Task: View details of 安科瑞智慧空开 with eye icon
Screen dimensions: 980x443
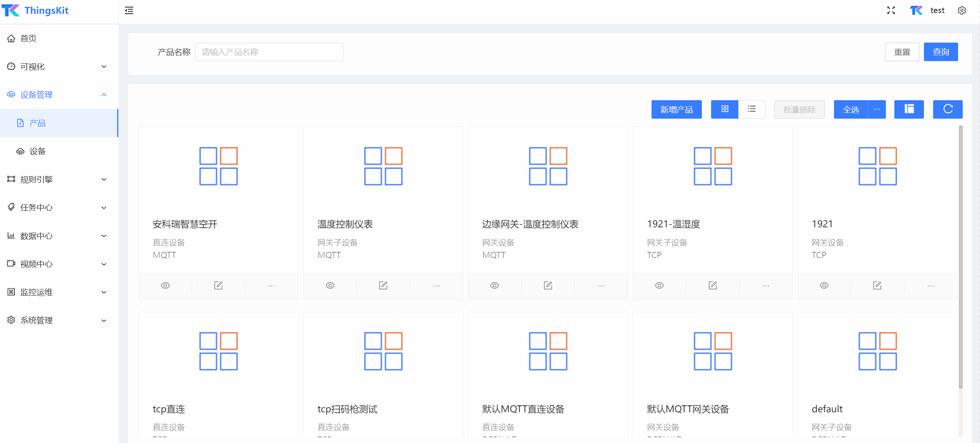Action: pos(165,286)
